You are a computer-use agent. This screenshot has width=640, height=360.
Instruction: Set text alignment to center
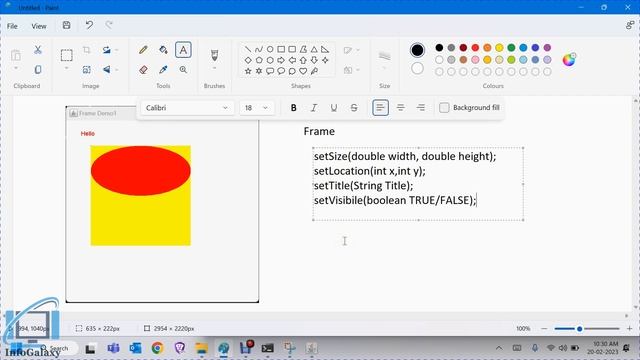pyautogui.click(x=400, y=108)
